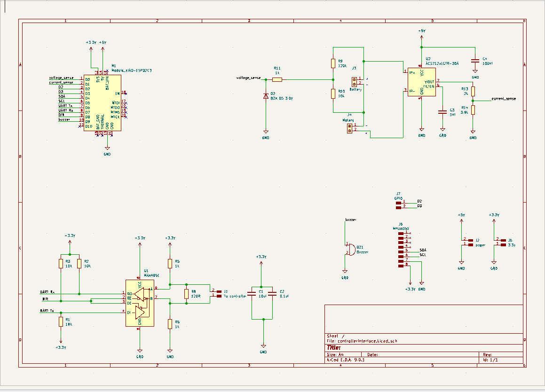
Task: Click the Id: 1/1 title block field
Action: point(490,360)
